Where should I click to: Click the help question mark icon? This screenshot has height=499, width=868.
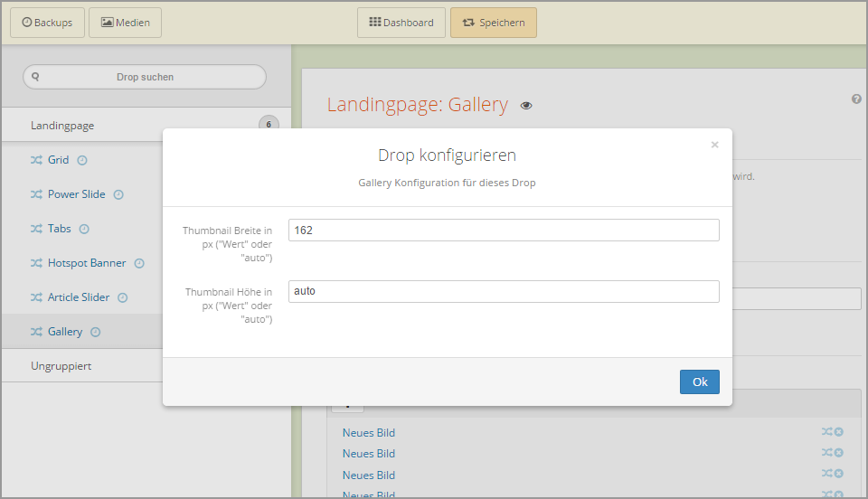pos(856,99)
